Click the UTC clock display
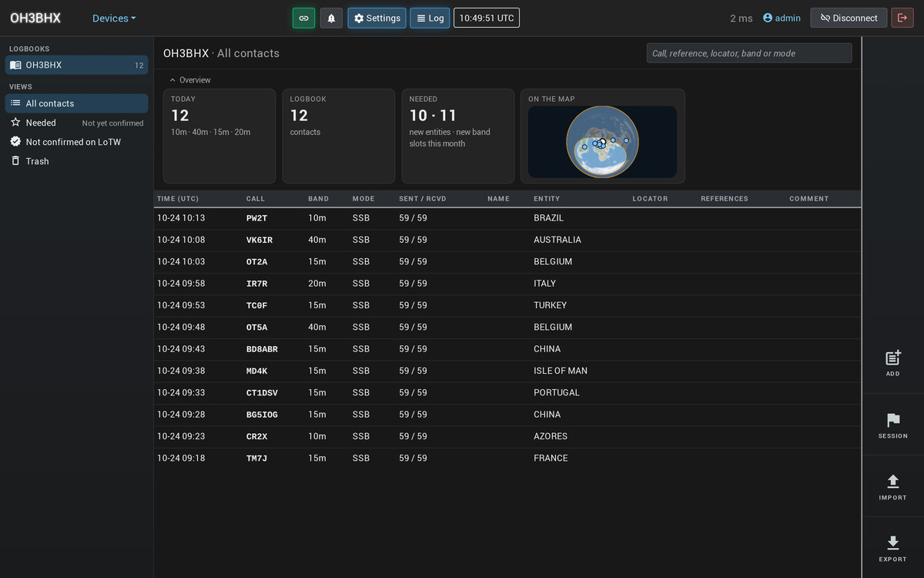The height and width of the screenshot is (578, 924). (487, 18)
